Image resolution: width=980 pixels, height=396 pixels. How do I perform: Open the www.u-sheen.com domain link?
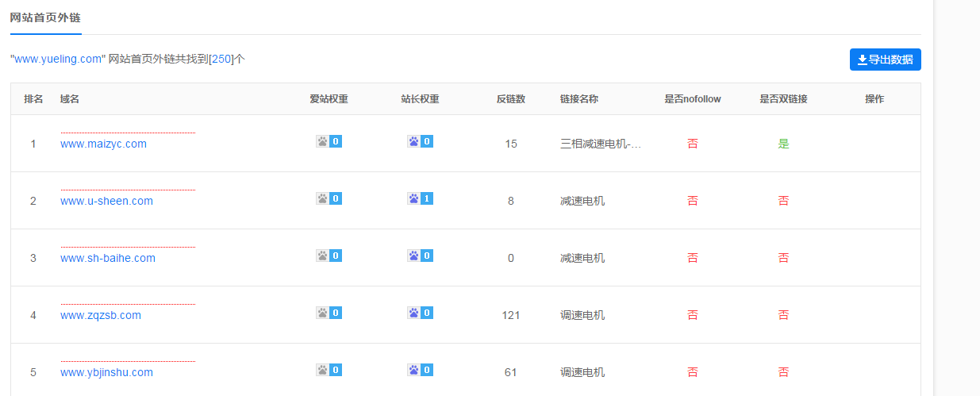coord(106,201)
